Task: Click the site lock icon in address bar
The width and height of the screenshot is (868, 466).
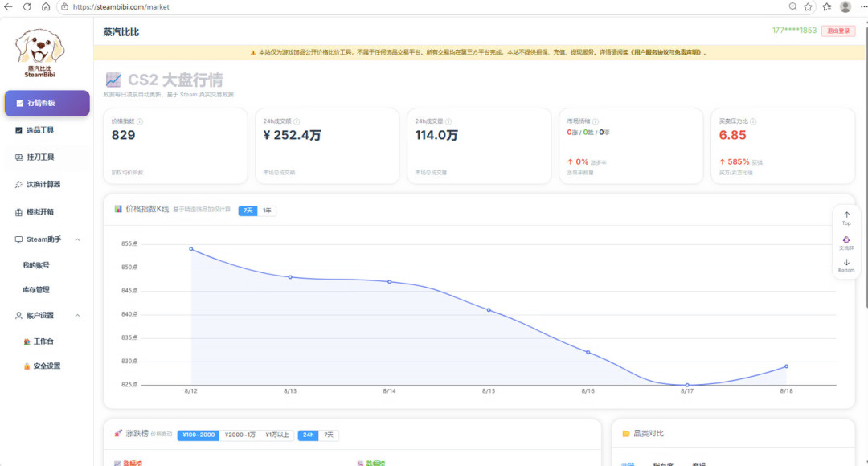Action: tap(65, 6)
